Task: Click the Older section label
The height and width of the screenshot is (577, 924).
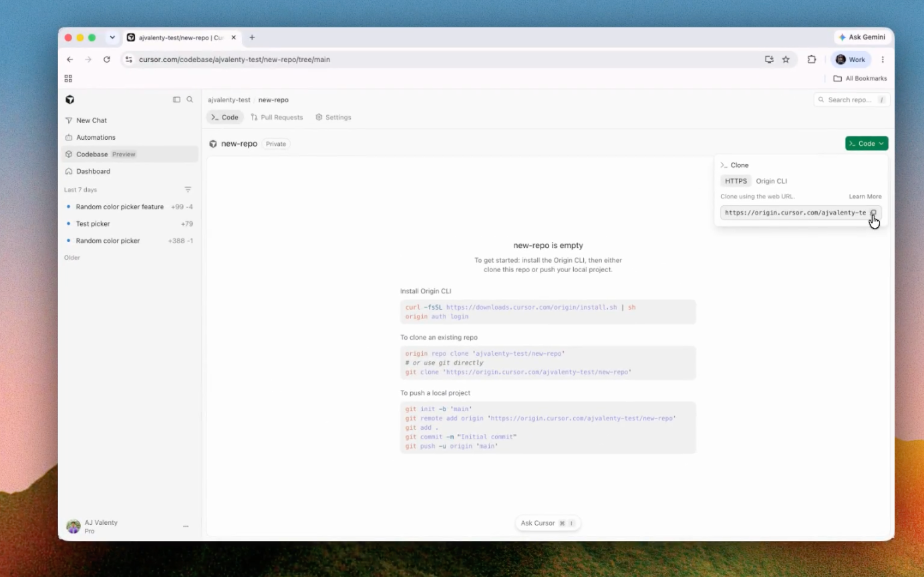Action: tap(71, 257)
